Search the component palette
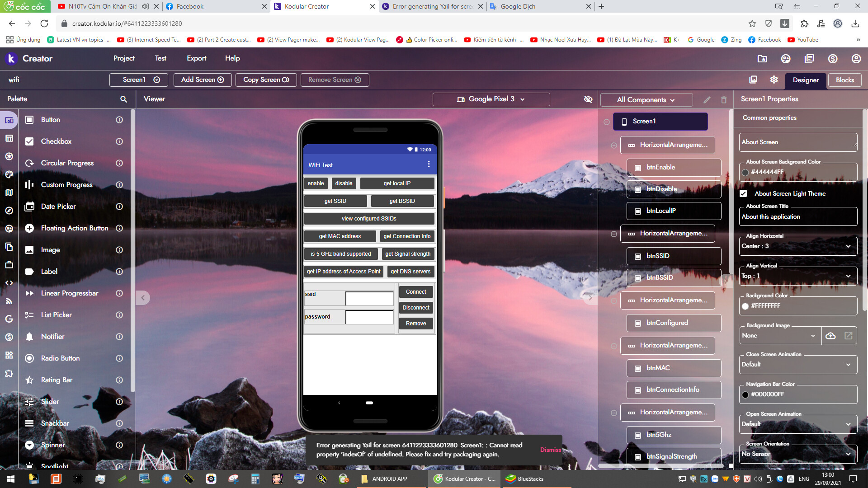Screen dimensions: 868x488 [x=123, y=99]
